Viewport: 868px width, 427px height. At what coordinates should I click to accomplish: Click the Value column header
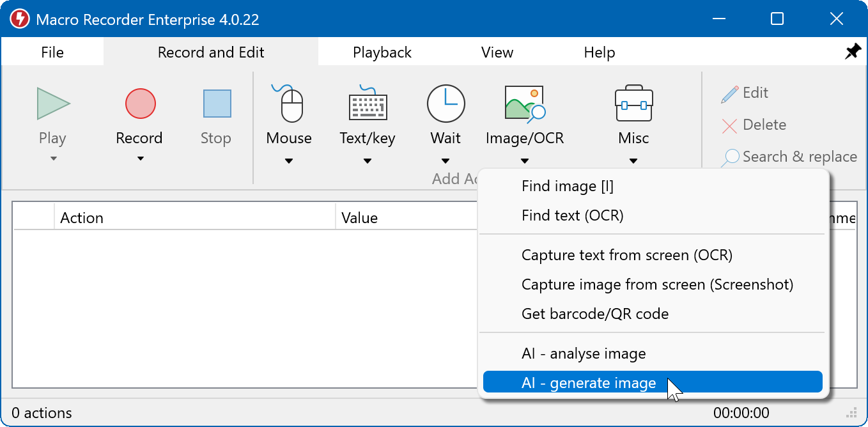(x=407, y=217)
